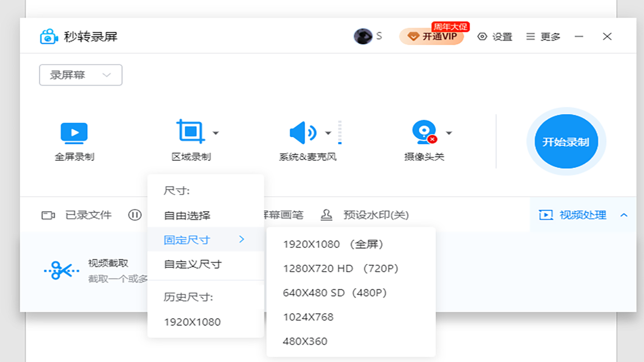Expand the 摄像头 options arrow
The image size is (644, 362).
(449, 133)
